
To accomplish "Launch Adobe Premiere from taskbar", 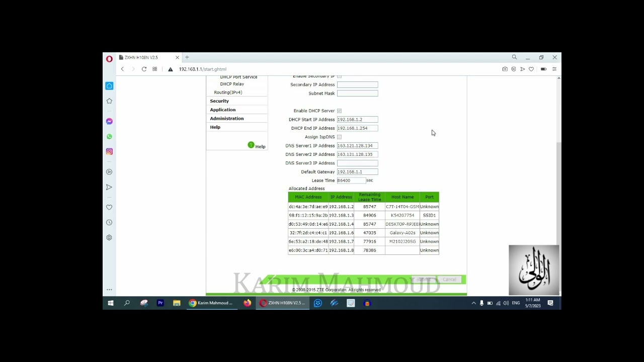I will [160, 303].
